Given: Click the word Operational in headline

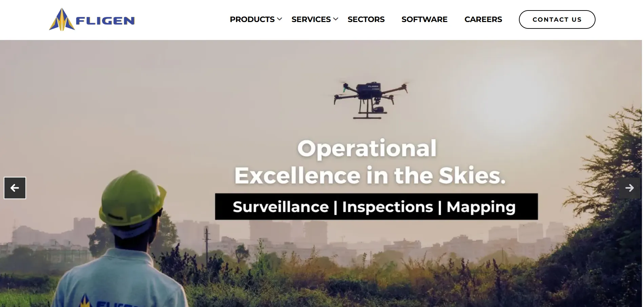Looking at the screenshot, I should (x=367, y=148).
